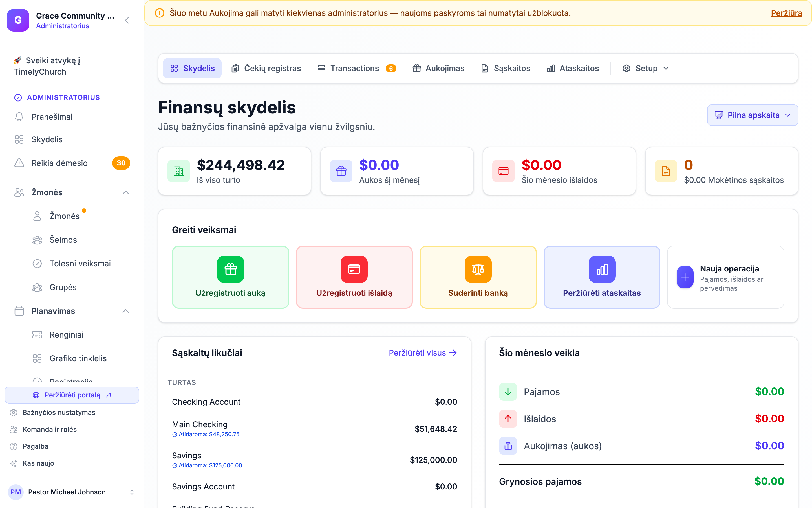Click the green gift icon in Užregistruoti auką

click(231, 269)
